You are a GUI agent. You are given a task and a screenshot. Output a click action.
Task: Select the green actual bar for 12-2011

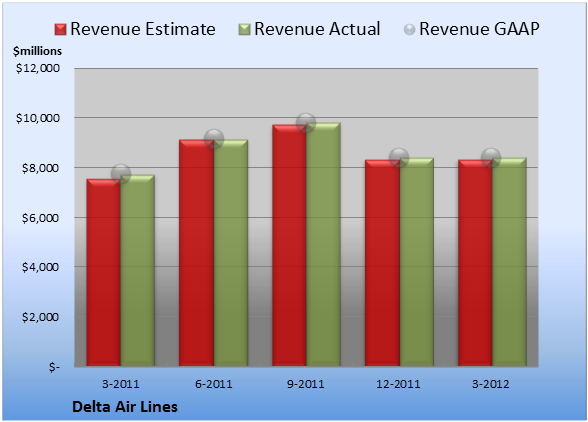coord(416,262)
